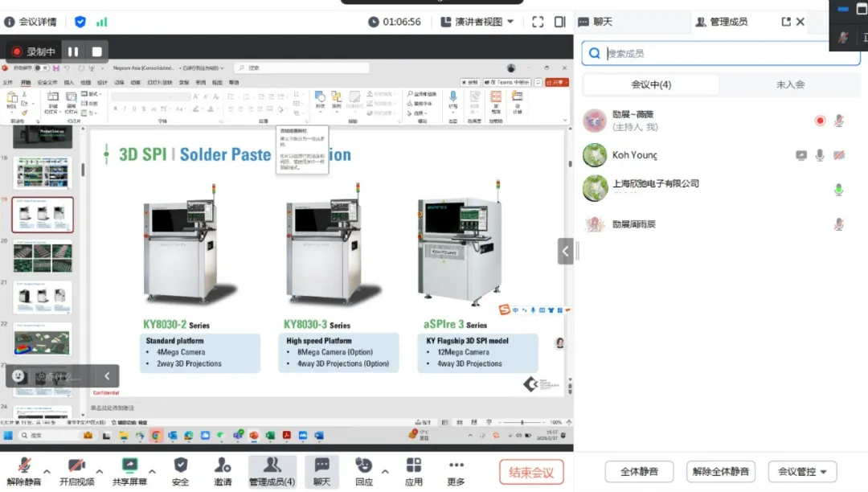Click the red recording indicator beside 励展~薇薇
Image resolution: width=868 pixels, height=492 pixels.
pyautogui.click(x=821, y=121)
